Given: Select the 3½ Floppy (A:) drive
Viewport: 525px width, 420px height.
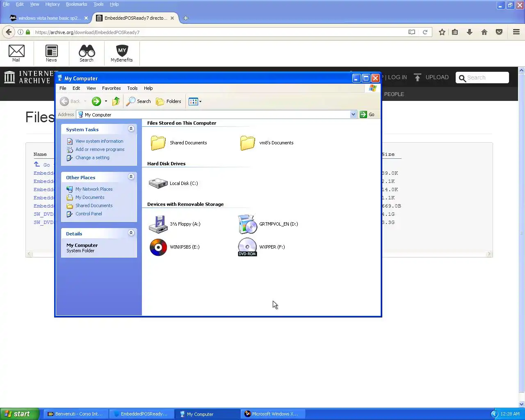Looking at the screenshot, I should click(x=158, y=224).
